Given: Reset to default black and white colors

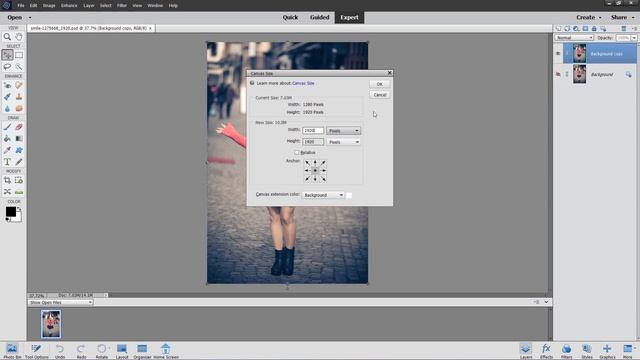Looking at the screenshot, I should (7, 220).
